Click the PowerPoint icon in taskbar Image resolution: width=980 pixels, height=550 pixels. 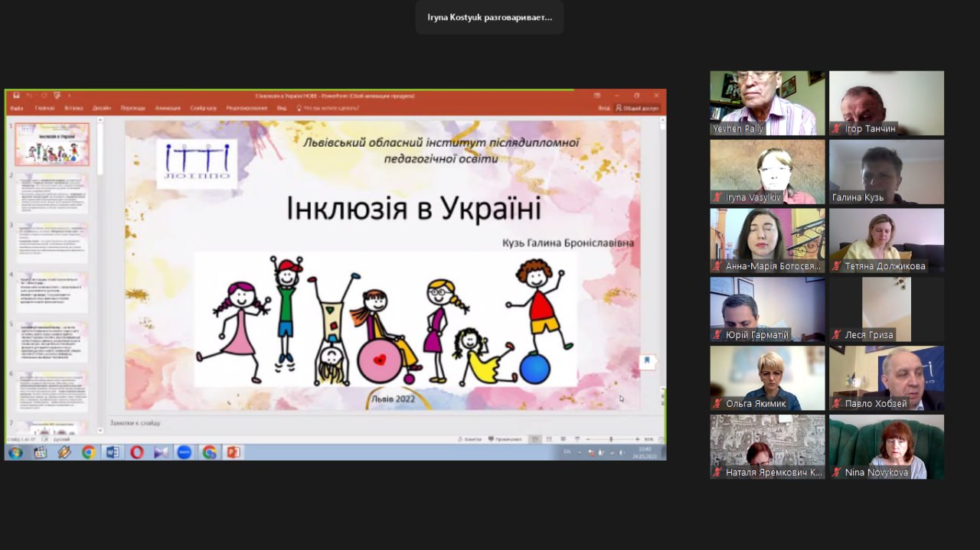pos(233,452)
